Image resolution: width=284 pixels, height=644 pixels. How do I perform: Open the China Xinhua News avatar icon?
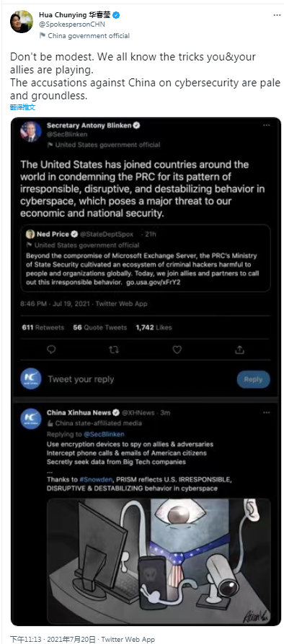click(x=31, y=419)
